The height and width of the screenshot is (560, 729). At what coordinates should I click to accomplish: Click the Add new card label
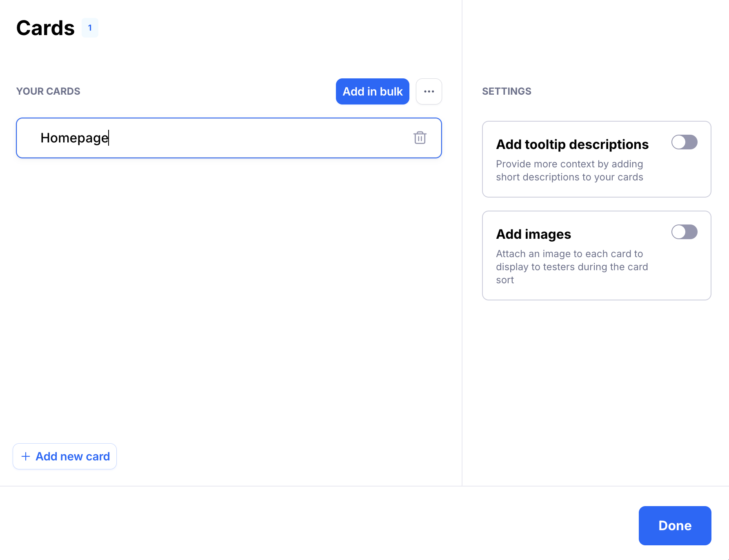pyautogui.click(x=73, y=456)
